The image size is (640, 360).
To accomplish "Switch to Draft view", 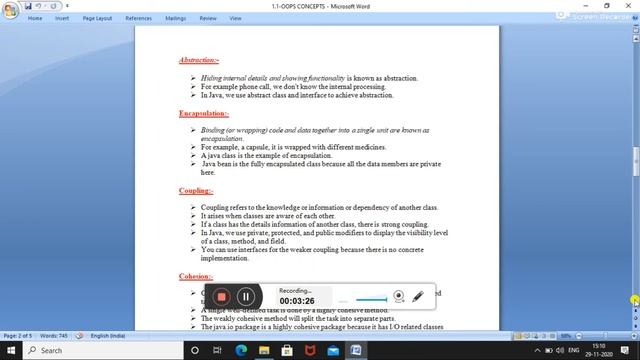I will [x=553, y=336].
